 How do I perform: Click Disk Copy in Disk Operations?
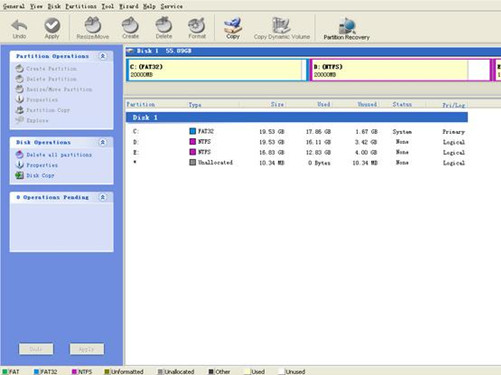(35, 175)
